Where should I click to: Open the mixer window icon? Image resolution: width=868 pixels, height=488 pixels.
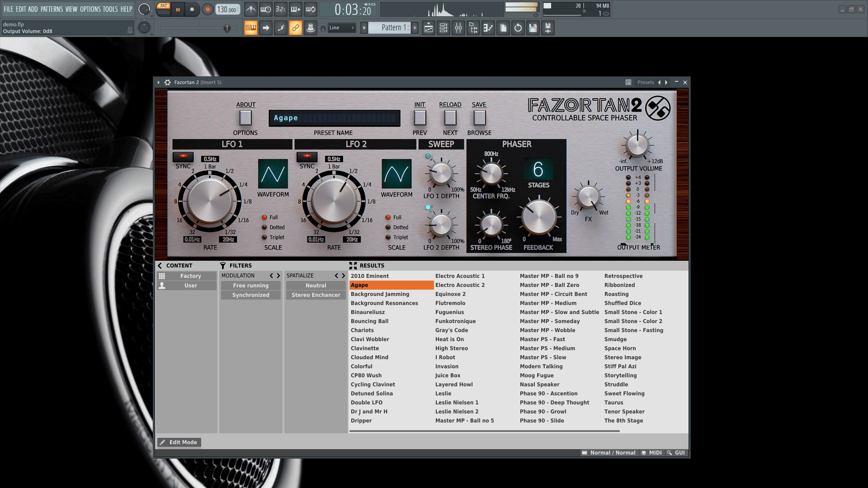click(458, 28)
